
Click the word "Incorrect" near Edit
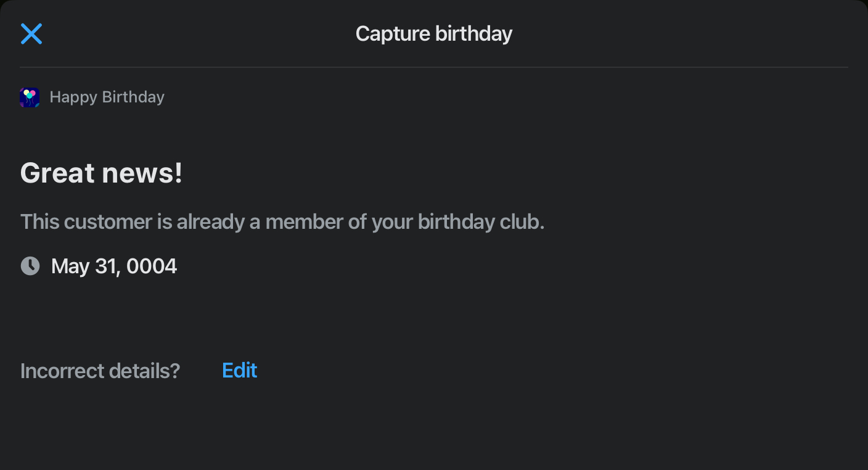[x=62, y=371]
